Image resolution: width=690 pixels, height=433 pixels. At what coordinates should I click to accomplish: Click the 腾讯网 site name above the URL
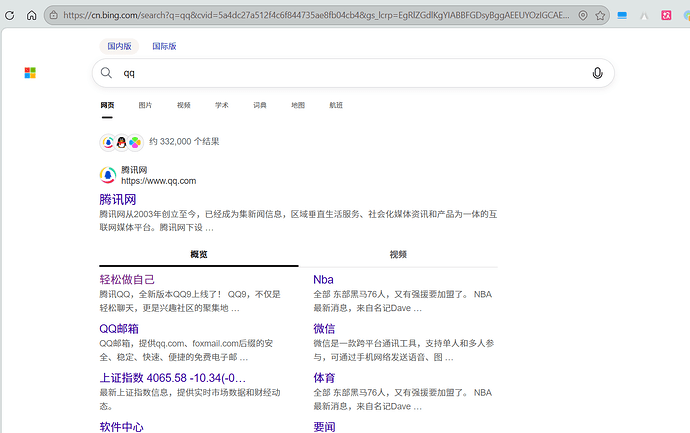tap(134, 170)
